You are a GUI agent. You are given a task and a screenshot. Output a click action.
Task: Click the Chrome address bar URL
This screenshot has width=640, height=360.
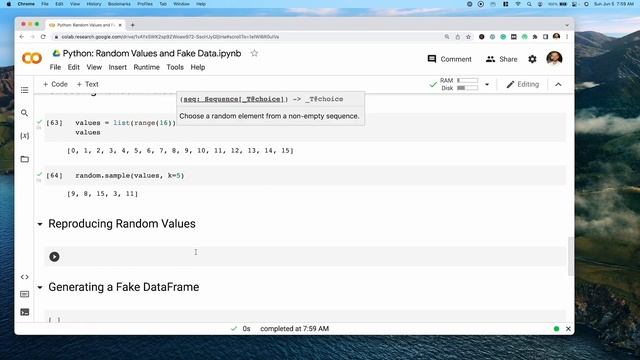point(170,37)
